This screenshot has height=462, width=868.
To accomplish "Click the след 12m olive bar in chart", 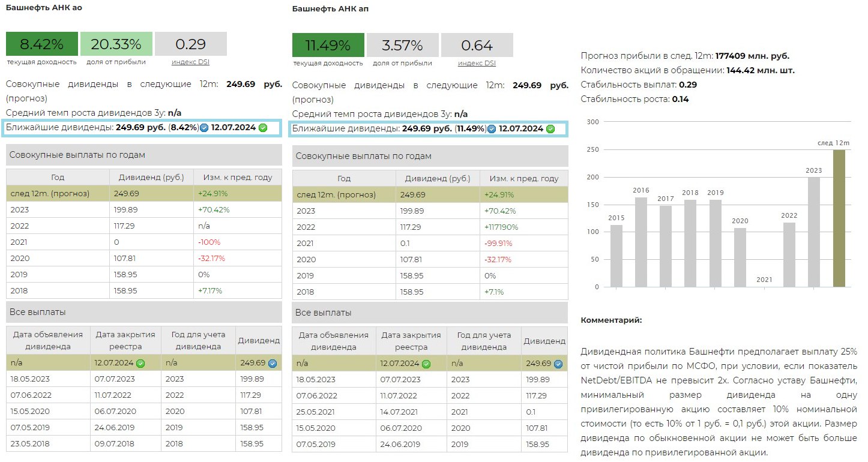I will click(839, 218).
